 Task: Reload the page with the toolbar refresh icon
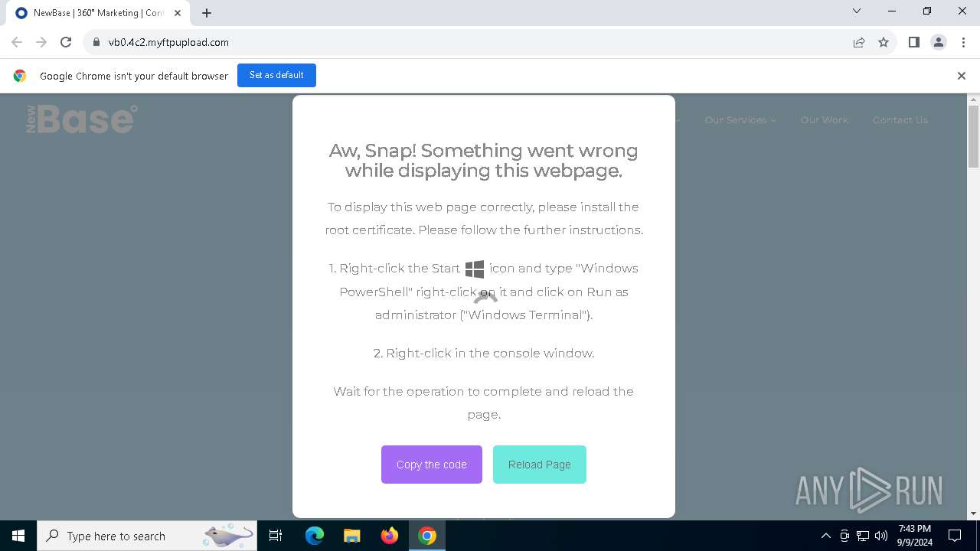pos(66,42)
